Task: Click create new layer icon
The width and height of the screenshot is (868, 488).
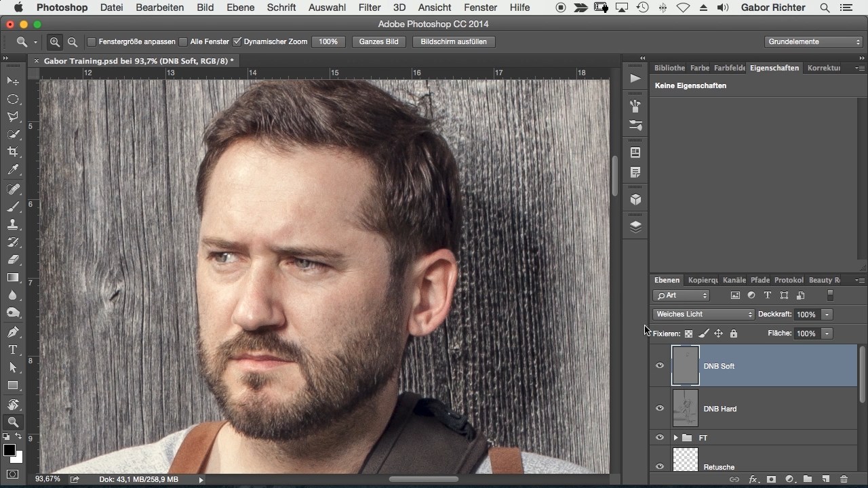Action: coord(826,479)
